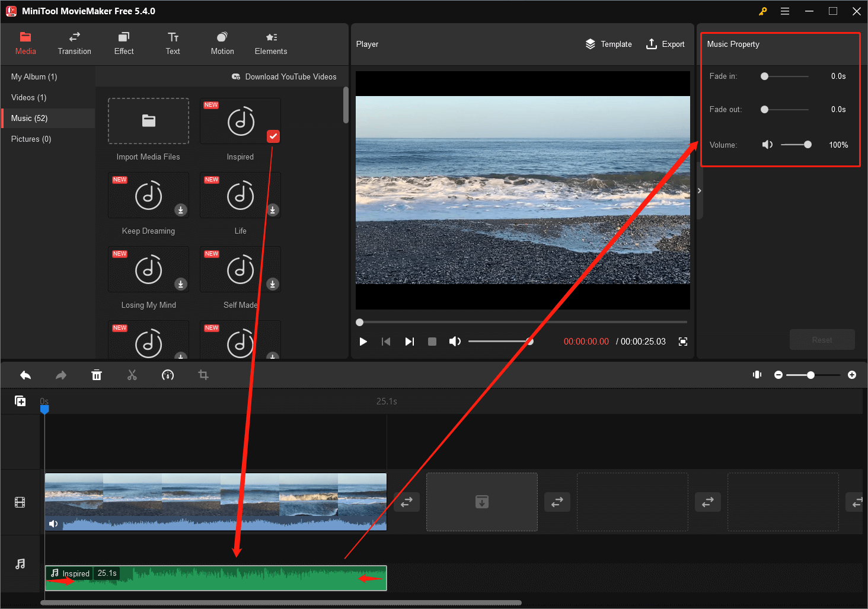Open the Elements tab
This screenshot has width=868, height=609.
(x=271, y=44)
